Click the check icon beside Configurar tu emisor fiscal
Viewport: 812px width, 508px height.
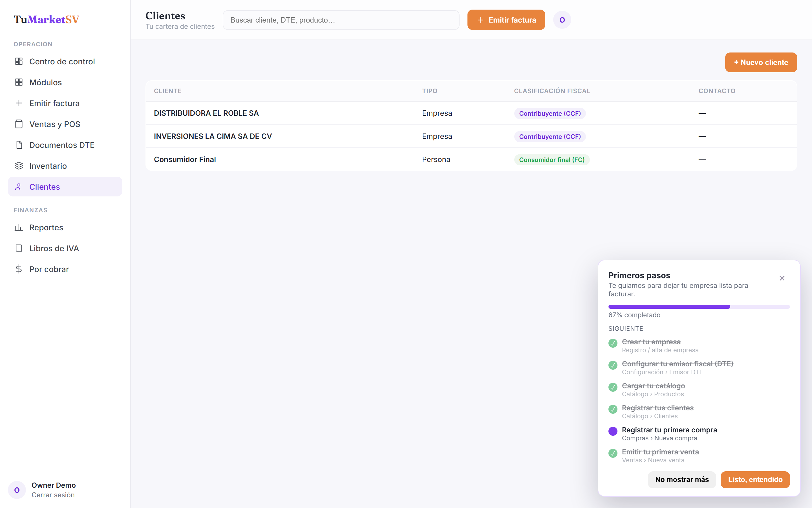[x=613, y=365]
